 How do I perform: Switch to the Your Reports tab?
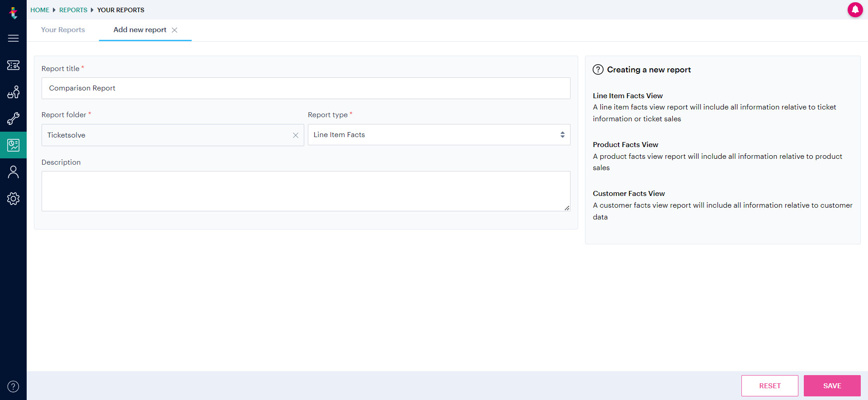click(x=63, y=30)
